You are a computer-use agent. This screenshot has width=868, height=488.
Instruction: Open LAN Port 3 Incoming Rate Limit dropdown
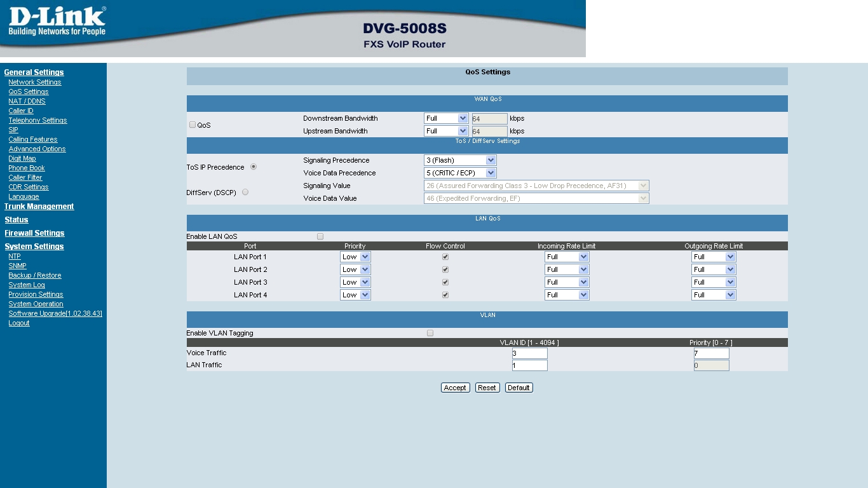click(567, 282)
